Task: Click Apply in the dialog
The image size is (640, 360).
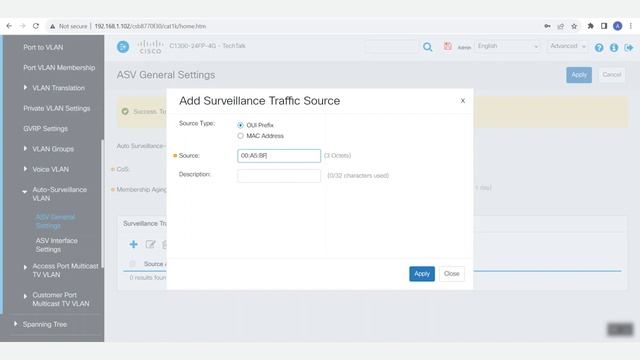Action: point(422,273)
